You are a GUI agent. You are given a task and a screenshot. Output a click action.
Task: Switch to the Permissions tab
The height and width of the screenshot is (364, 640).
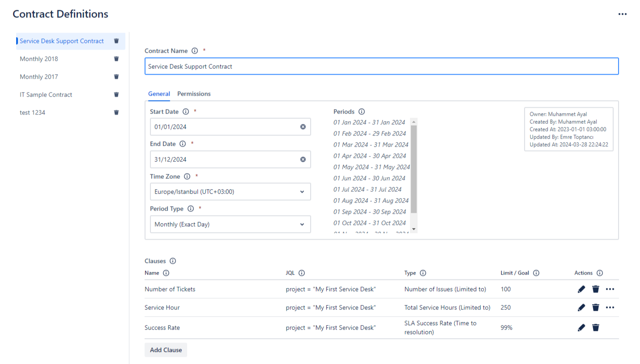point(194,94)
